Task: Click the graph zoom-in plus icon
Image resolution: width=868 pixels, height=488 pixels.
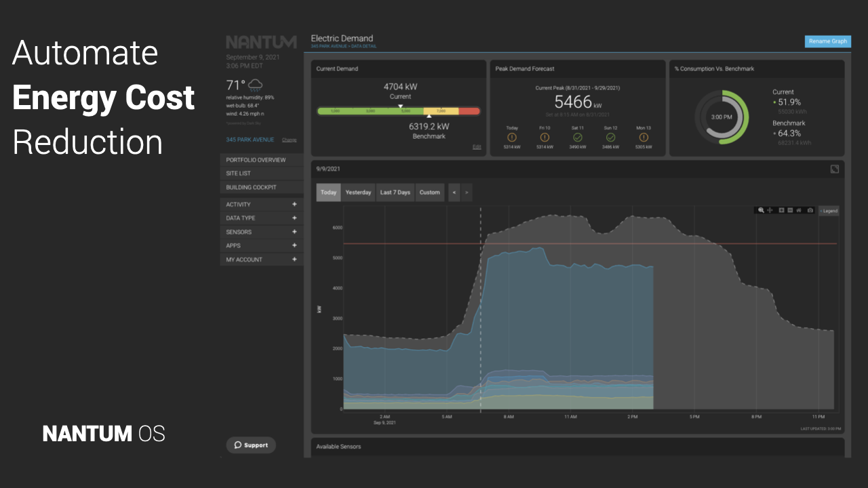Action: (782, 211)
